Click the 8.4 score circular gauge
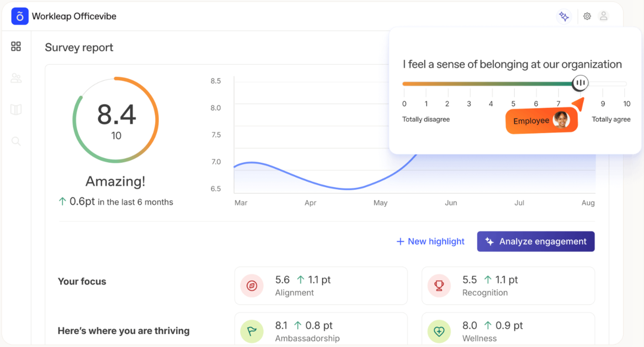The image size is (644, 347). tap(116, 120)
